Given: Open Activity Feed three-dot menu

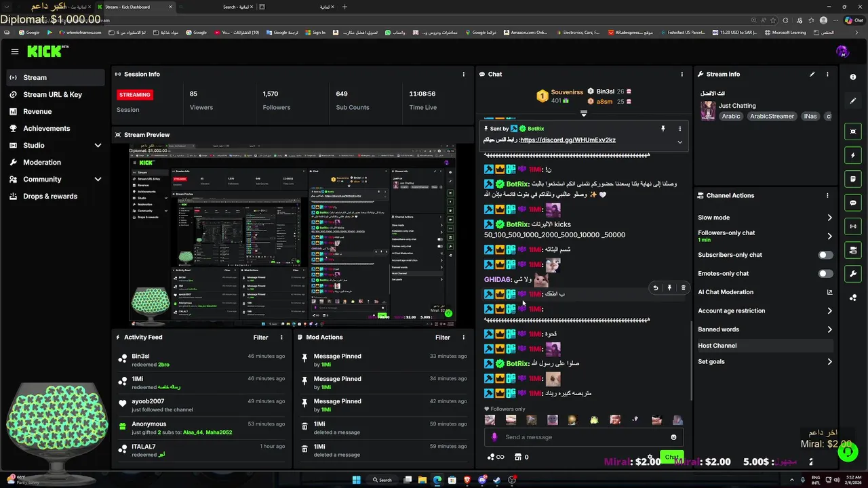Looking at the screenshot, I should coord(281,337).
